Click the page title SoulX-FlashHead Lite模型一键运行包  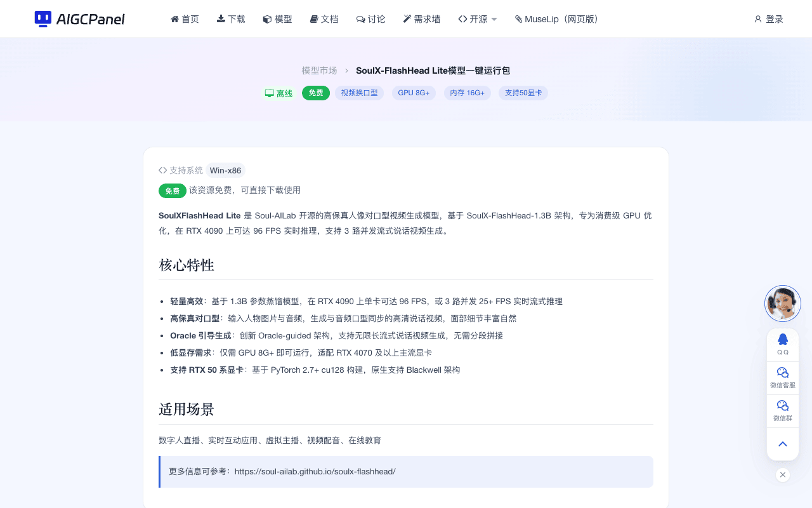point(433,70)
